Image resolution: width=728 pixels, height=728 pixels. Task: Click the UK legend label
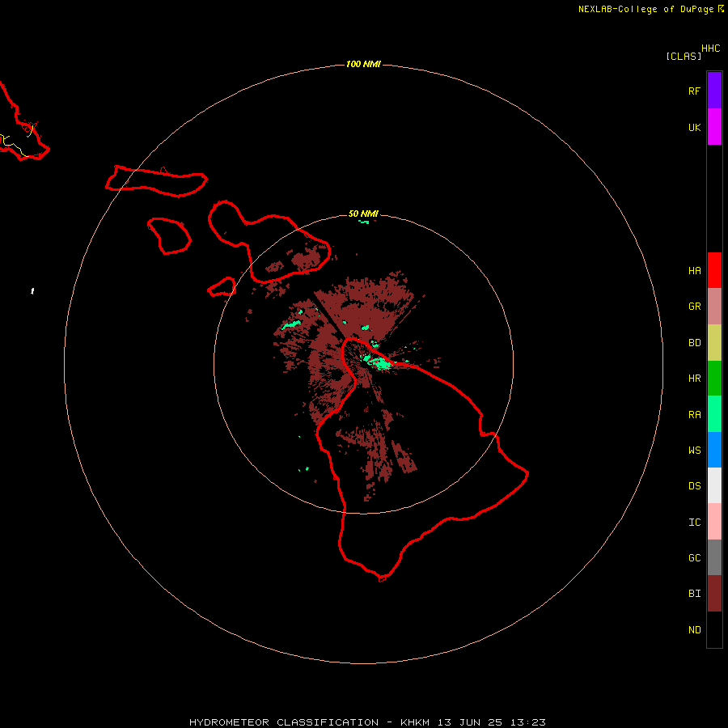tap(694, 127)
